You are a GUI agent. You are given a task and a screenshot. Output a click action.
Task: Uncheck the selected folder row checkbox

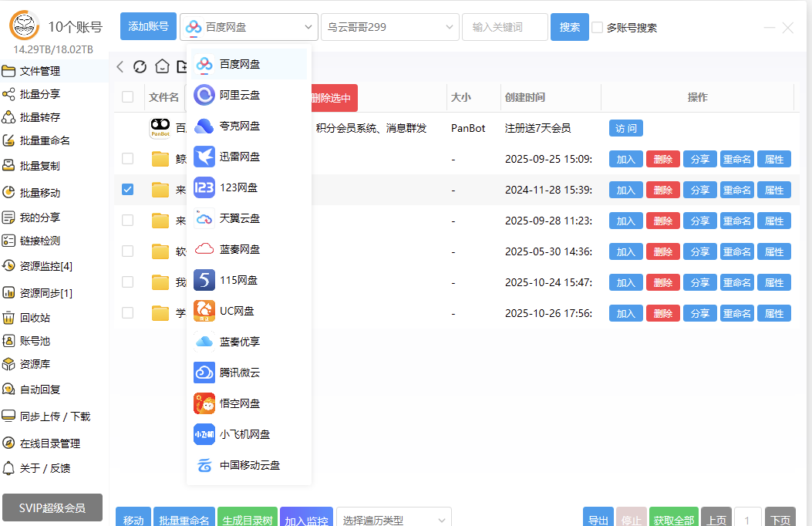point(127,189)
